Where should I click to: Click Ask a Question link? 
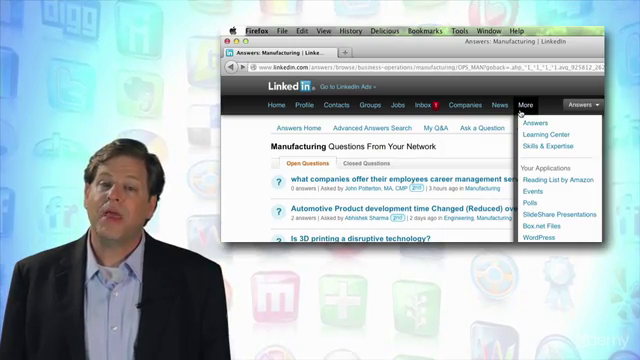[482, 128]
